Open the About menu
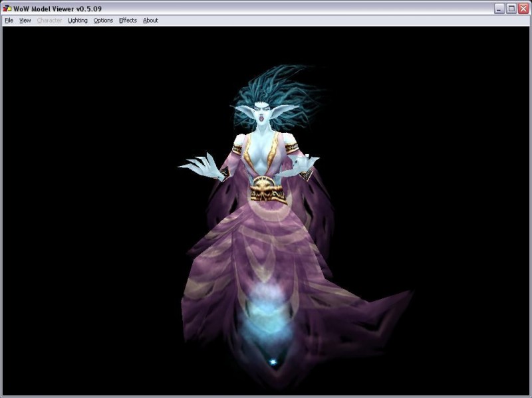This screenshot has width=532, height=398. tap(150, 21)
